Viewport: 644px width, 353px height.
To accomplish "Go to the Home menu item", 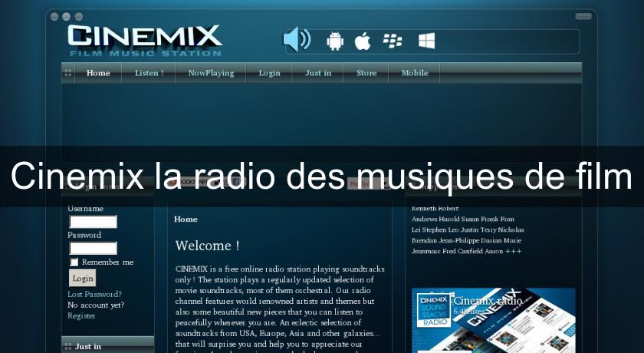I will coord(98,73).
